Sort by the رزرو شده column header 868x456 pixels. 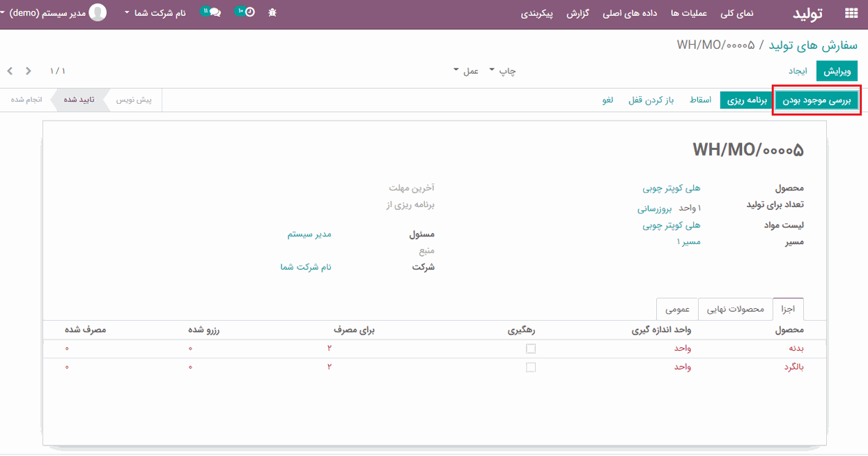[204, 330]
